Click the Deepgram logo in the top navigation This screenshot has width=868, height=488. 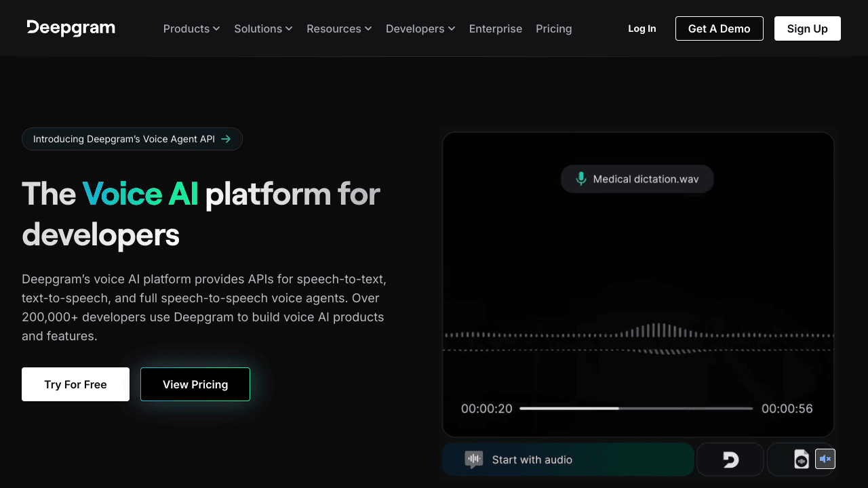(x=71, y=28)
